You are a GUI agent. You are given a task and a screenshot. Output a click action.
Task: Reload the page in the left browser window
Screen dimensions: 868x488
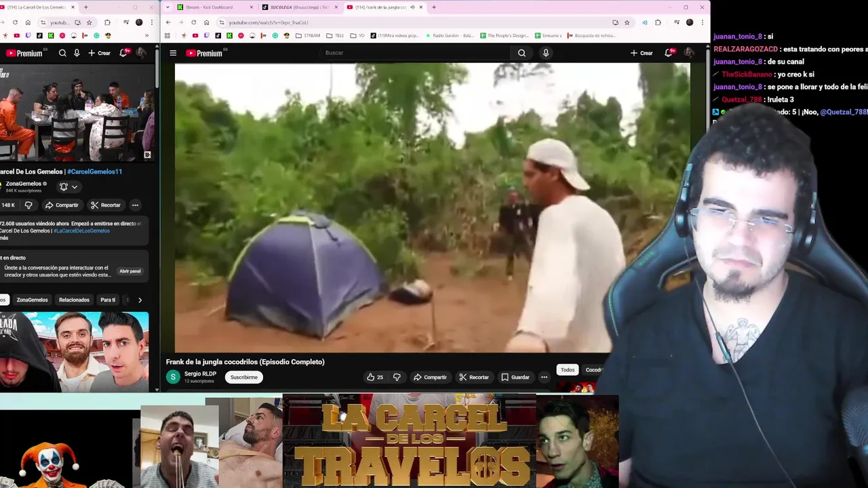[x=15, y=22]
